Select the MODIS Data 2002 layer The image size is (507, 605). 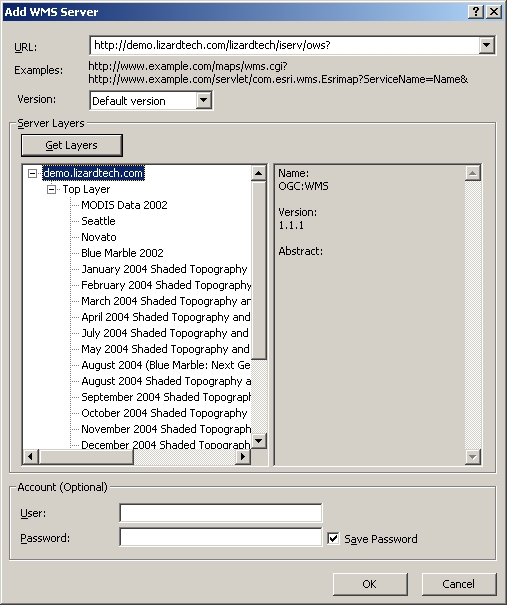(124, 205)
